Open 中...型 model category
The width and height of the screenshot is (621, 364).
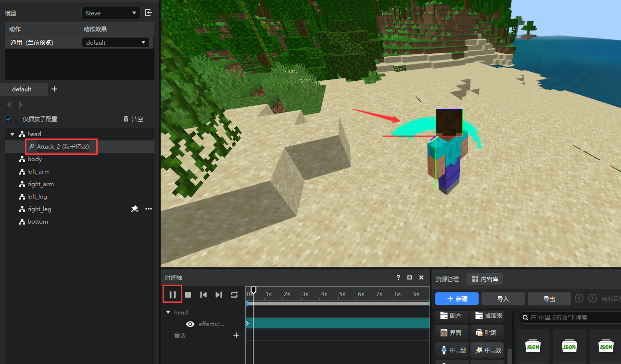(452, 350)
